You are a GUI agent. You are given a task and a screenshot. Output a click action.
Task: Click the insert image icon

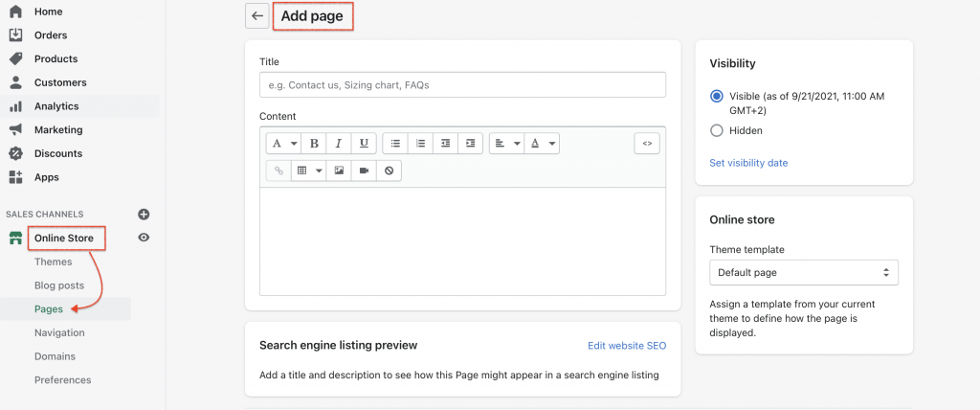point(339,171)
